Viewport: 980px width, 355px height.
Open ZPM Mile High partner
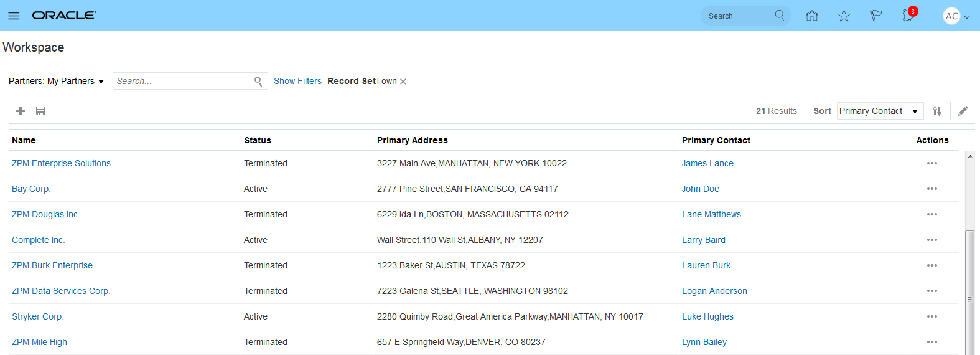tap(39, 342)
